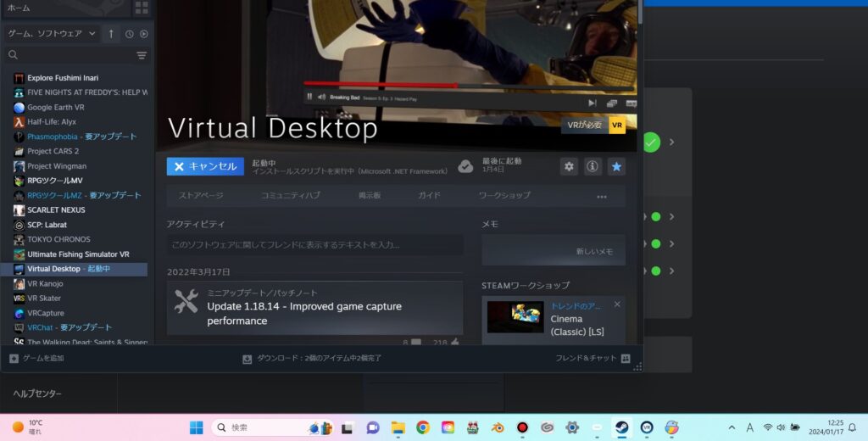
Task: Switch to library grid view icon
Action: [142, 8]
